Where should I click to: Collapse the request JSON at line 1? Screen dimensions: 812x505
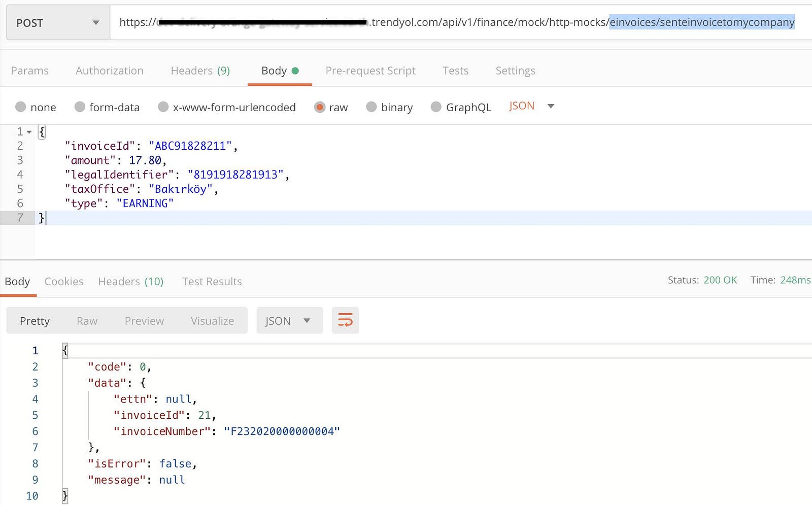[x=29, y=132]
